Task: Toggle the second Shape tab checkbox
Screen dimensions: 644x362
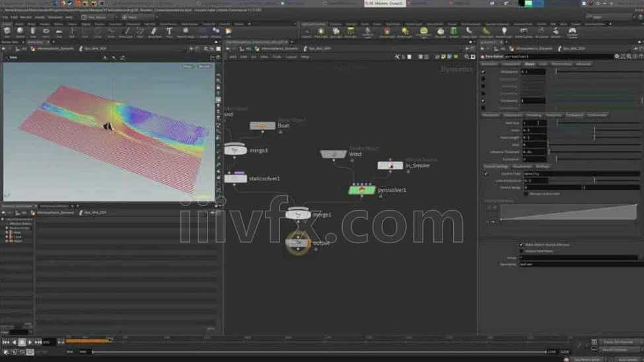Action: (483, 79)
